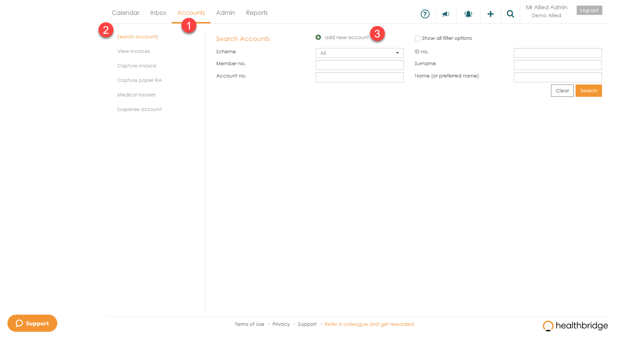This screenshot has height=337, width=644.
Task: Open the Privacy footer link
Action: (281, 324)
